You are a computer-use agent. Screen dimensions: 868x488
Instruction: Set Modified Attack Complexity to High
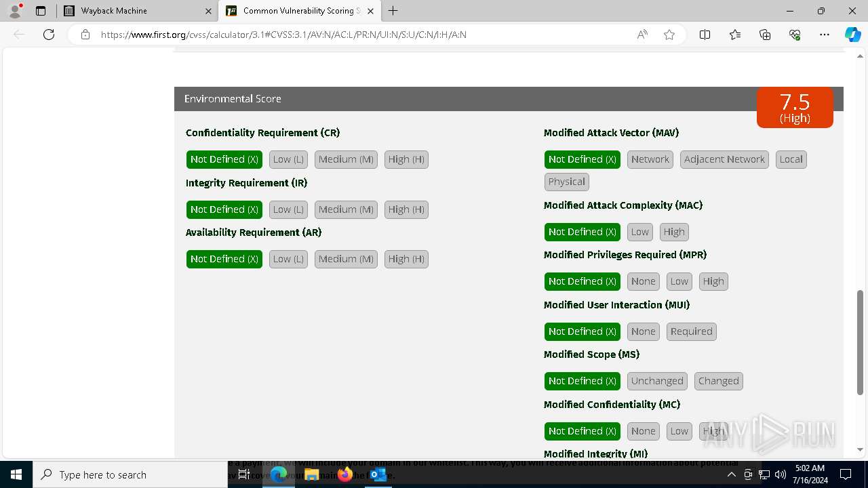(674, 232)
